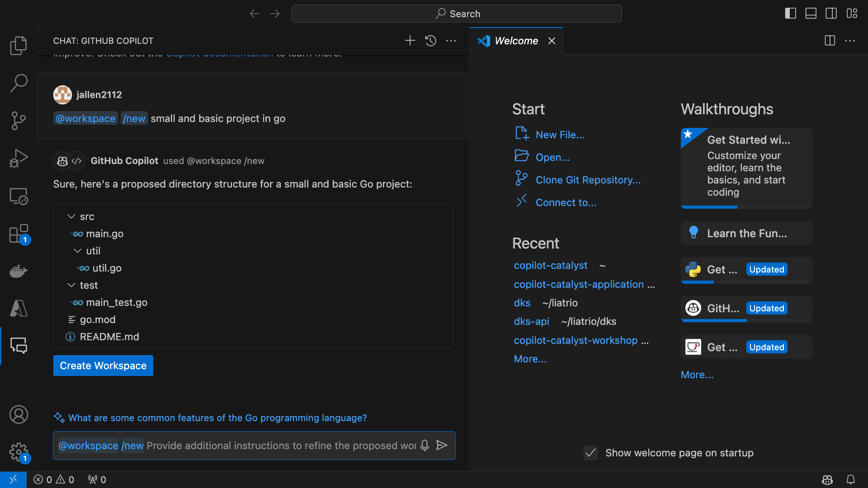Select README.md in proposed structure
Image resolution: width=868 pixels, height=488 pixels.
pyautogui.click(x=109, y=337)
